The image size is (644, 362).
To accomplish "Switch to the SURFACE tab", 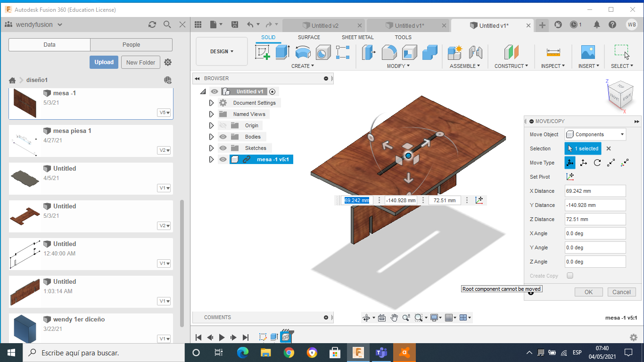I will click(309, 37).
